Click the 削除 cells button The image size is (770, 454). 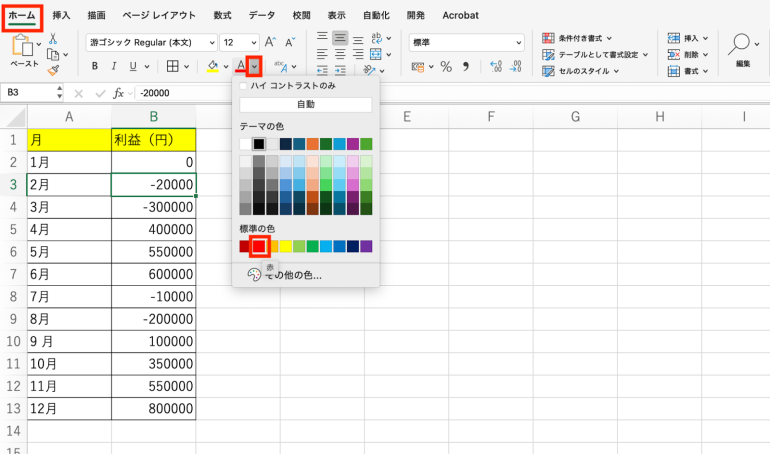point(688,54)
